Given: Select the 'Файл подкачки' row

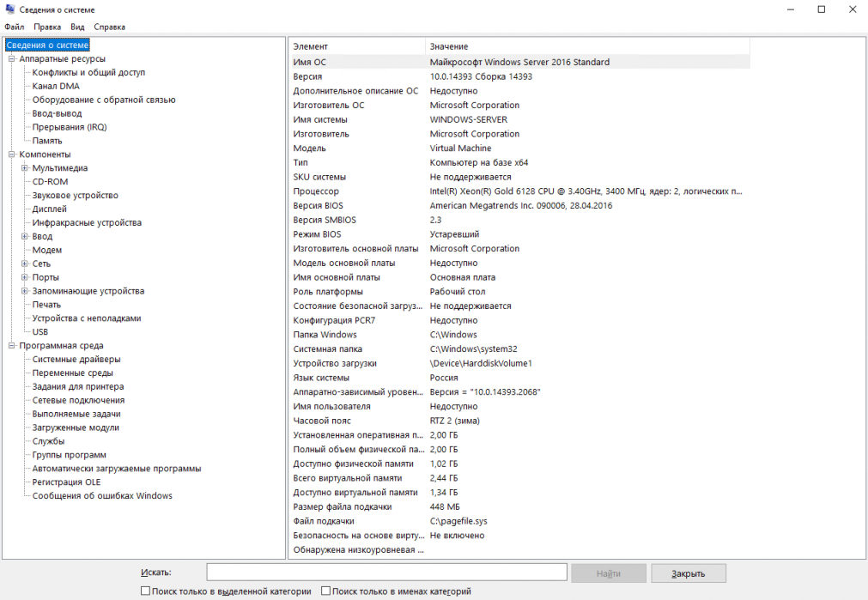Looking at the screenshot, I should click(x=519, y=521).
